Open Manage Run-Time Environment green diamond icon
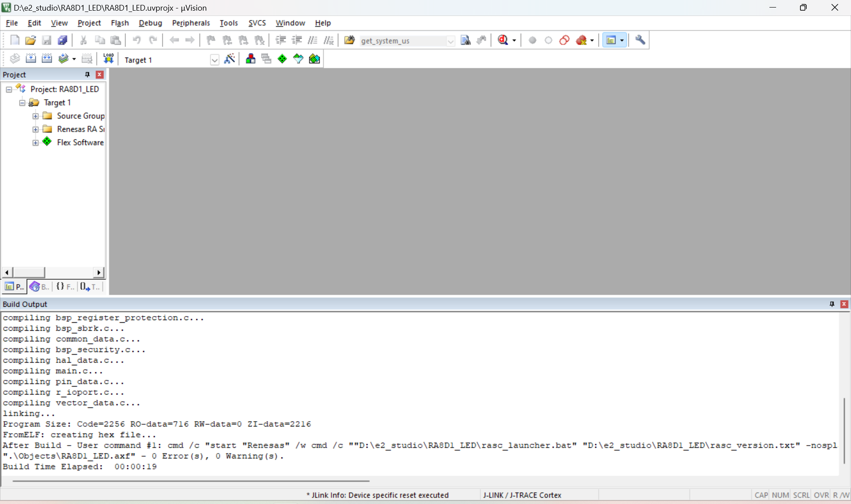The height and width of the screenshot is (504, 851). pyautogui.click(x=282, y=59)
